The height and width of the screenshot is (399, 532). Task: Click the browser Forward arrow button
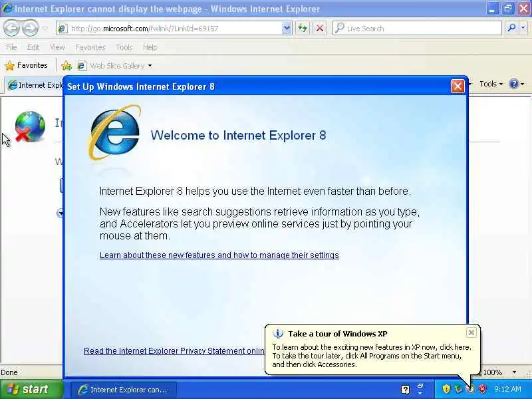pos(30,28)
